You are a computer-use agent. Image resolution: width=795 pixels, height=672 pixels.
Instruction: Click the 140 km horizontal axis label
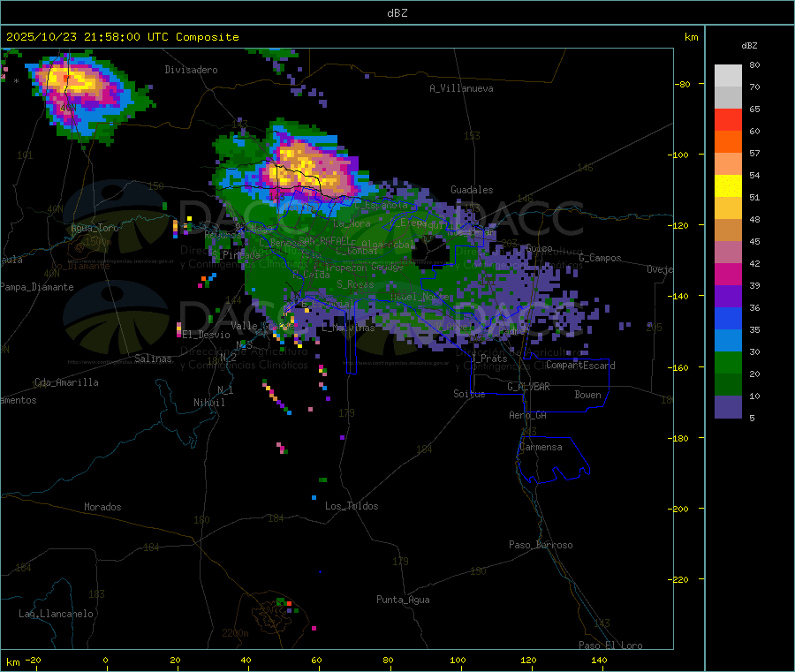(599, 661)
